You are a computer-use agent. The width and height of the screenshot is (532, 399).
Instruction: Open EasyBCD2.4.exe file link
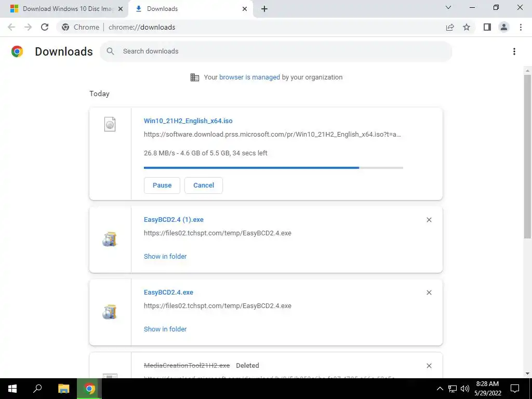coord(169,292)
